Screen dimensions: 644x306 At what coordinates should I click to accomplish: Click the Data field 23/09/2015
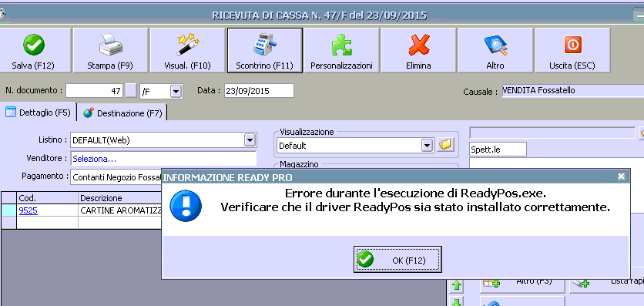point(259,91)
